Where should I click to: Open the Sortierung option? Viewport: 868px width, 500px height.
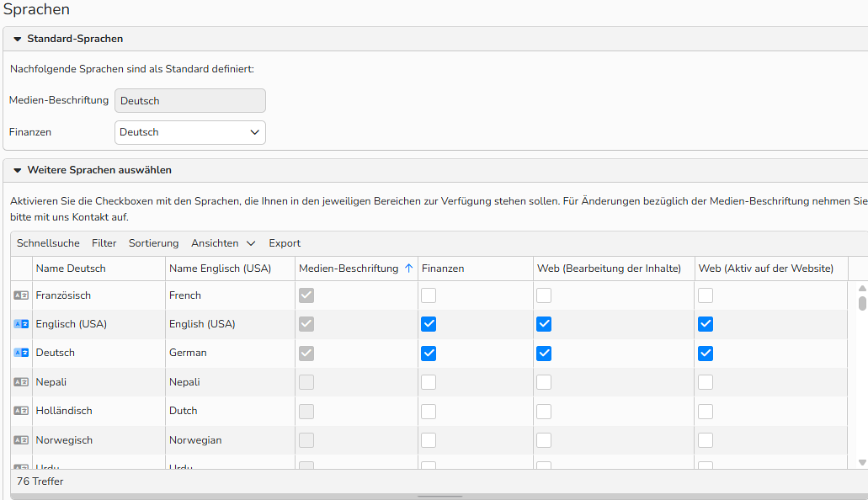pyautogui.click(x=153, y=243)
